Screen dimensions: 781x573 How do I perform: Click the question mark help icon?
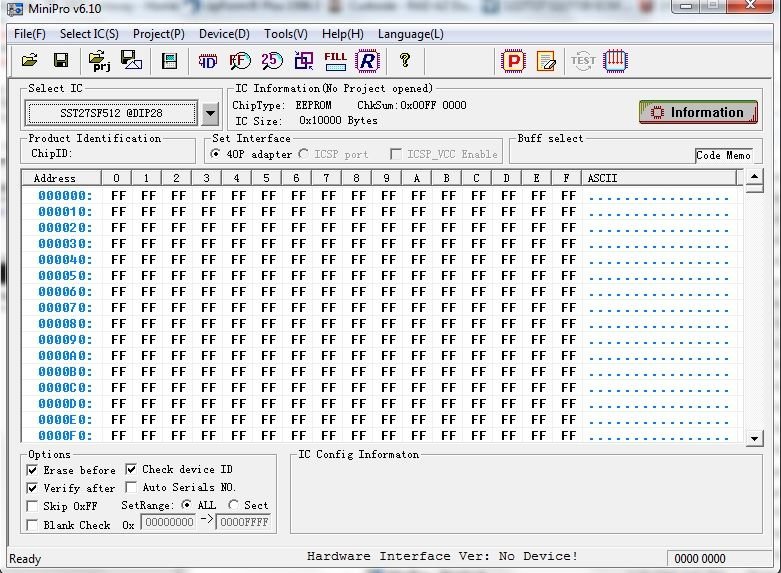405,61
